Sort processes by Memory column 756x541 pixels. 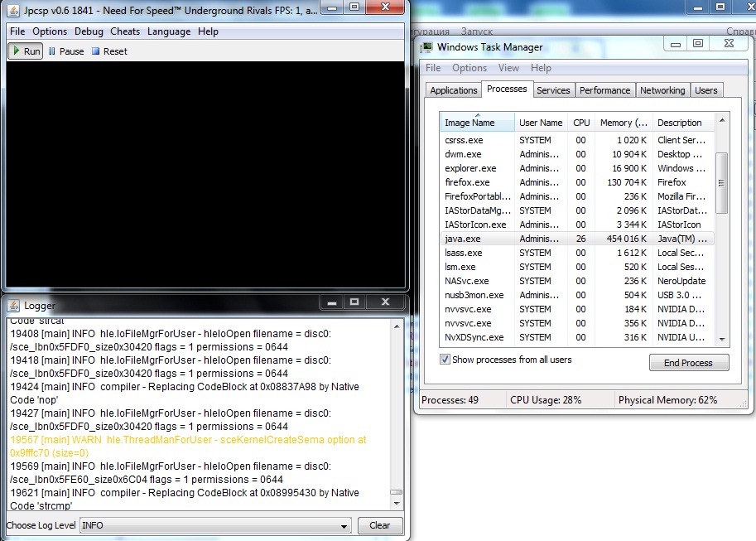click(624, 123)
